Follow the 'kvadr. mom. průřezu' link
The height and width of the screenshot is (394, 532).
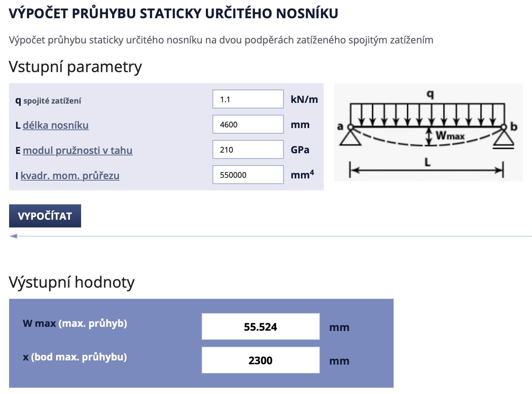coord(70,176)
